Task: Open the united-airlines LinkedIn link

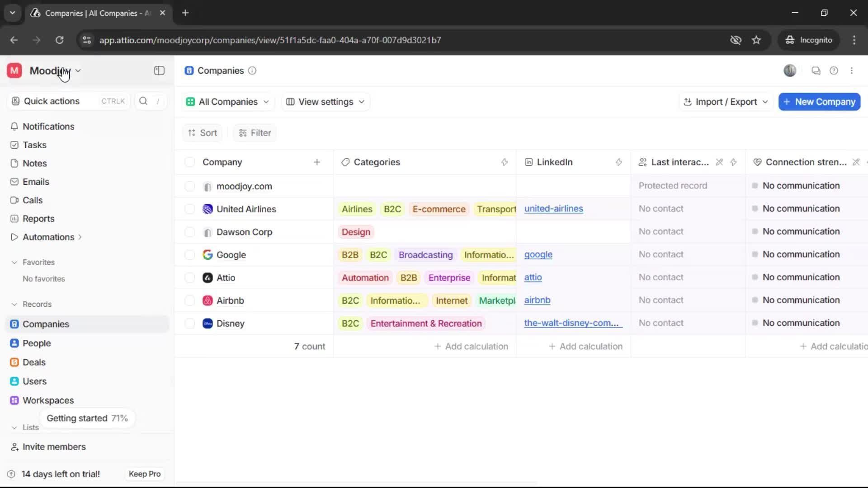Action: point(553,209)
